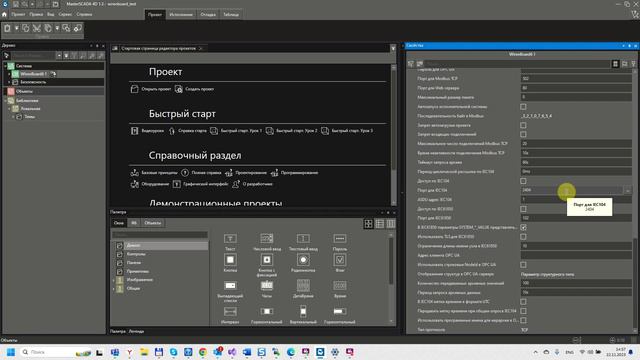
Task: Click the Paste icon in the toolbar
Action: point(7,28)
